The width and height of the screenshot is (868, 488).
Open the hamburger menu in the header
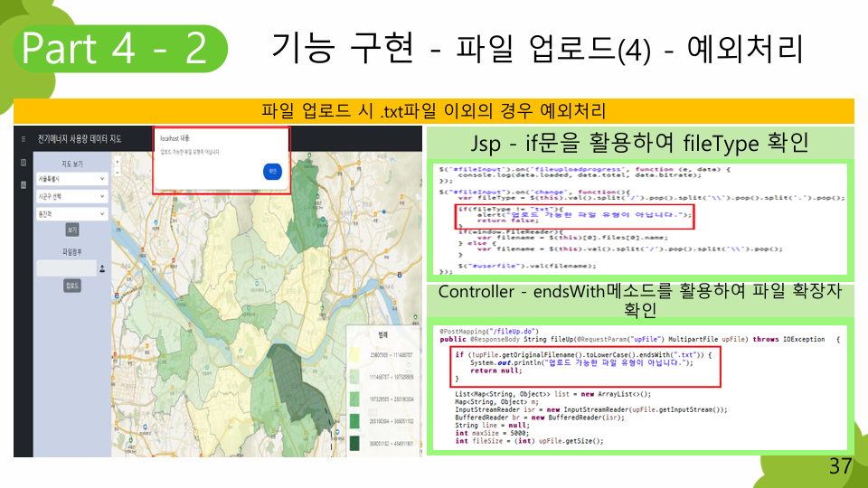[x=22, y=140]
